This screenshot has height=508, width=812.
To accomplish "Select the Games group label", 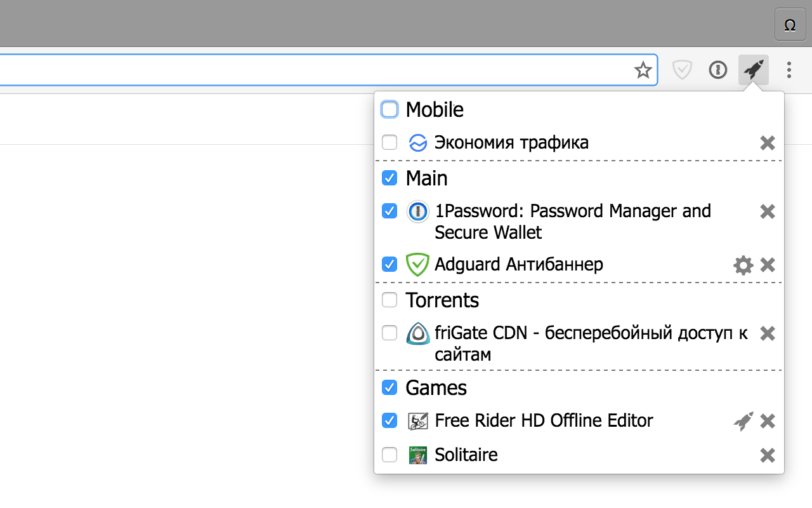I will point(436,388).
